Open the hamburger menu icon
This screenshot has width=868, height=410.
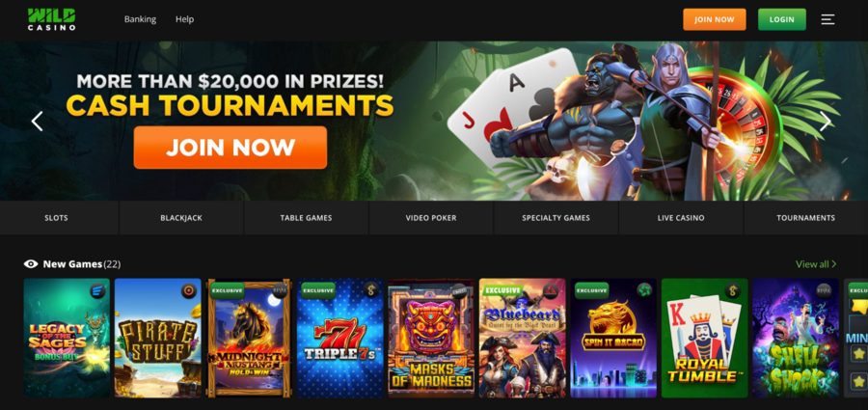(x=827, y=19)
